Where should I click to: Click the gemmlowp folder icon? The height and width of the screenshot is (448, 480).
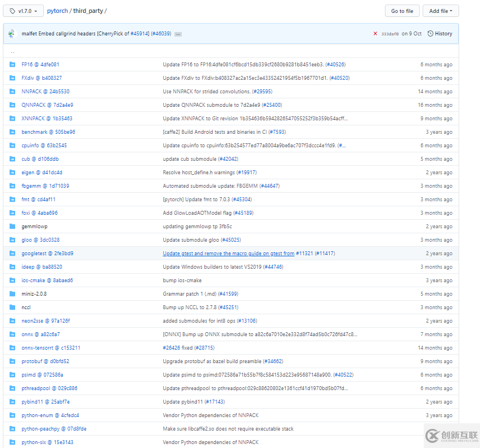[12, 227]
